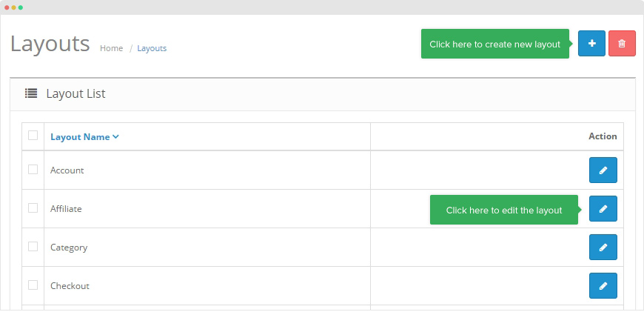
Task: Edit the Account layout with pencil icon
Action: tap(603, 170)
